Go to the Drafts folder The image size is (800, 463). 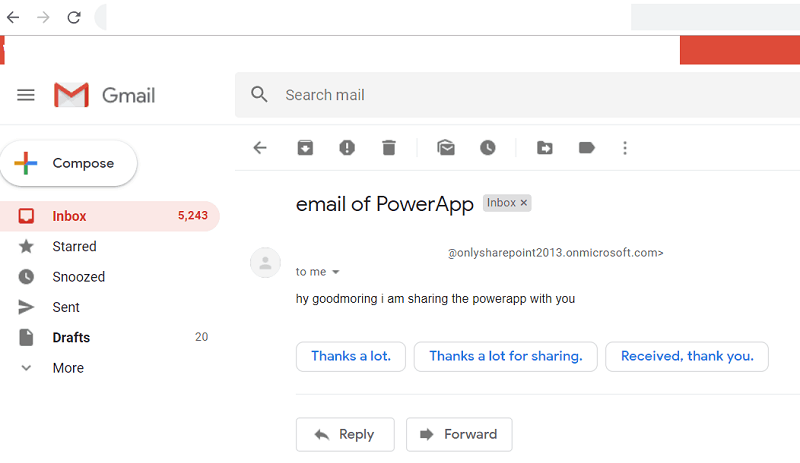[x=71, y=337]
